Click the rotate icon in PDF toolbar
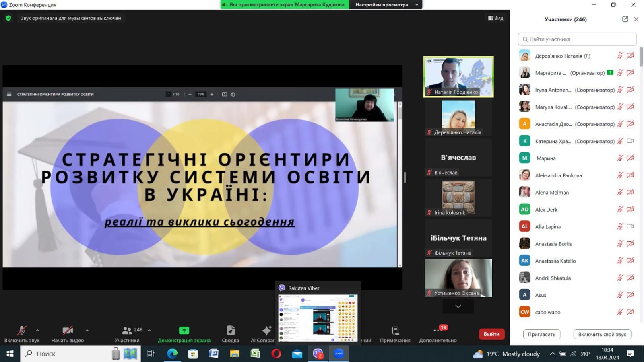 pos(233,94)
